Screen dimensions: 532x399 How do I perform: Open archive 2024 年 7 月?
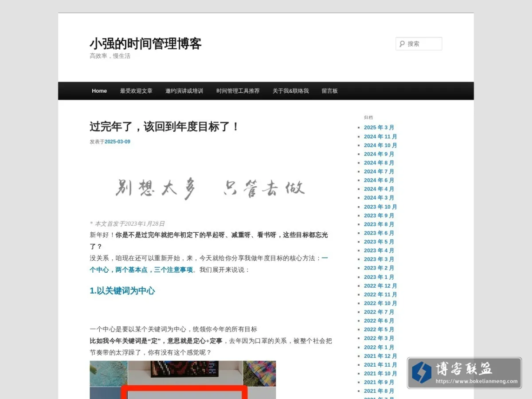pos(379,172)
